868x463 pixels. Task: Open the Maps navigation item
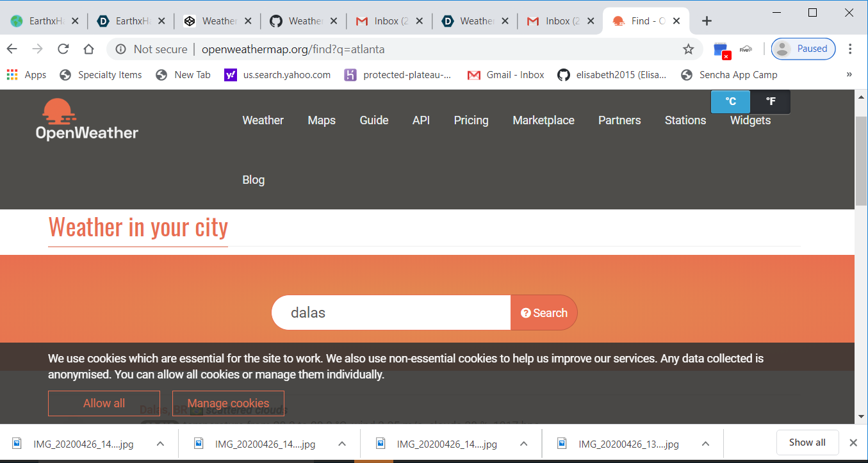click(x=322, y=120)
